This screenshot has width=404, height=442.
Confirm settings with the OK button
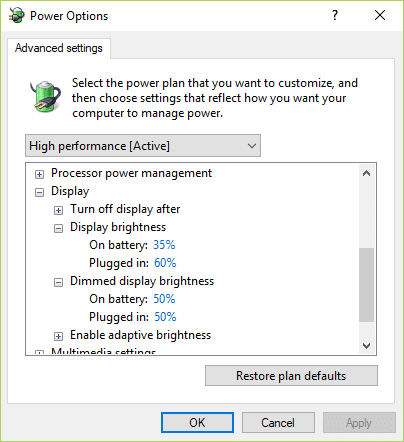197,423
